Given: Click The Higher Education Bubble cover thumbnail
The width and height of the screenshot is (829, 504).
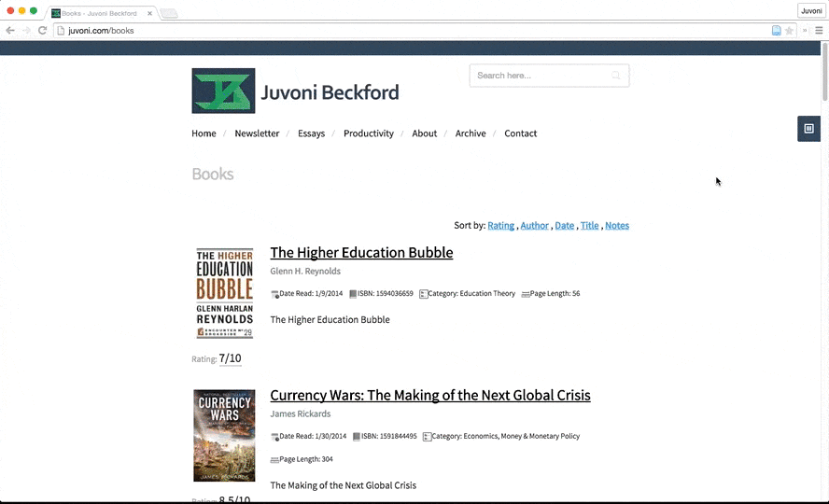Looking at the screenshot, I should tap(225, 293).
